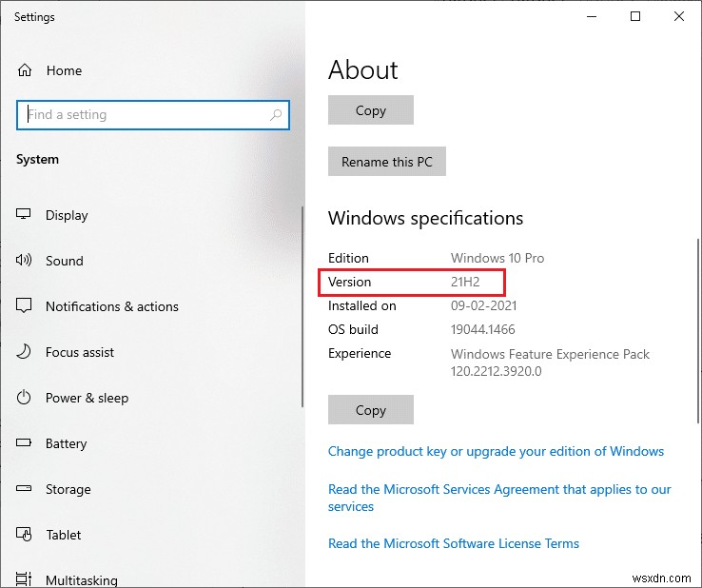This screenshot has width=702, height=588.
Task: Open Storage settings page
Action: (68, 489)
